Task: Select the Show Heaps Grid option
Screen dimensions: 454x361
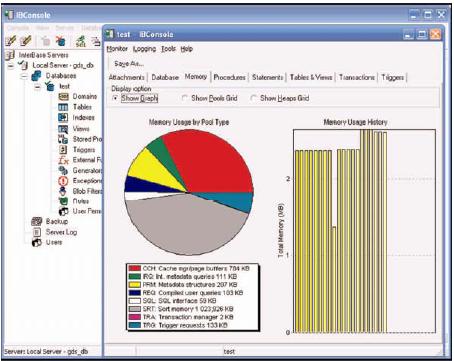Action: tap(253, 98)
